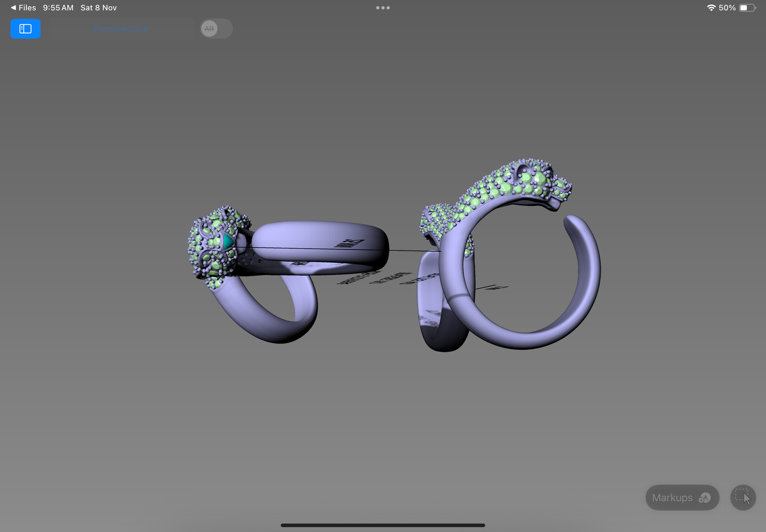766x532 pixels.
Task: Tap the Wi-Fi status icon
Action: click(x=711, y=8)
